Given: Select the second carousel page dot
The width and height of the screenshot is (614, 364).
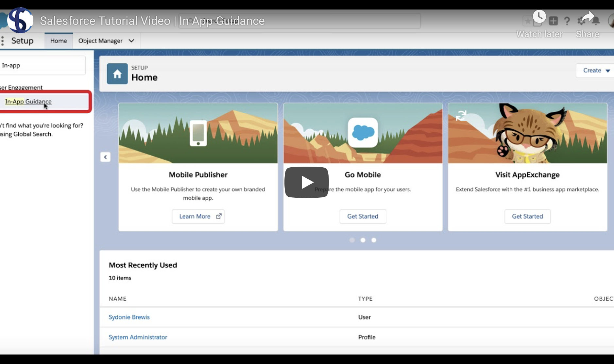Looking at the screenshot, I should click(363, 240).
